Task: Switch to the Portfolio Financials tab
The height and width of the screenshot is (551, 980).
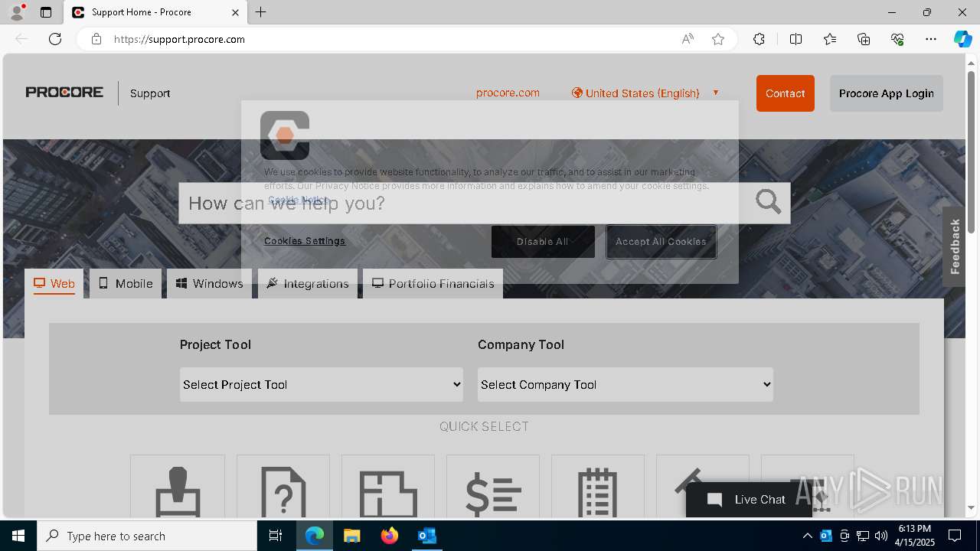Action: point(433,283)
